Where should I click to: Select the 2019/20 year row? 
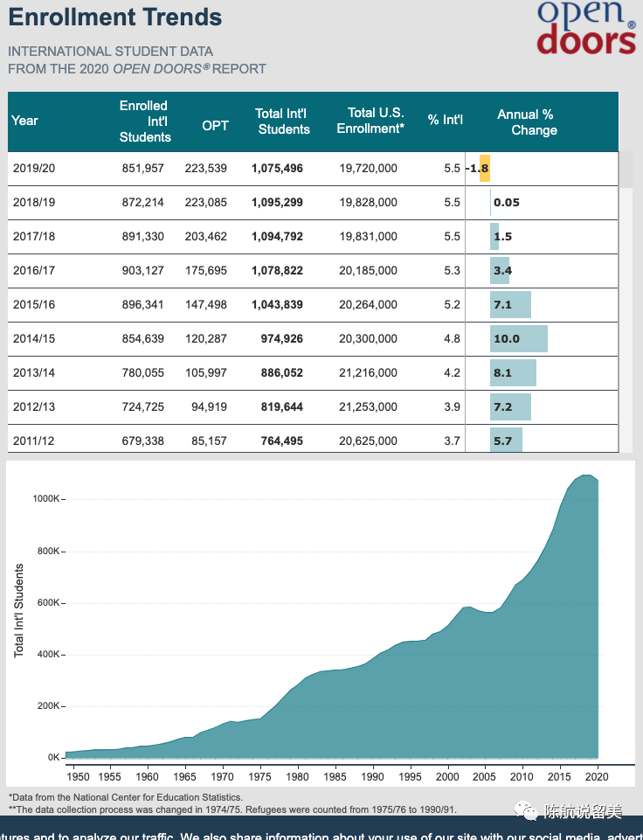[34, 168]
